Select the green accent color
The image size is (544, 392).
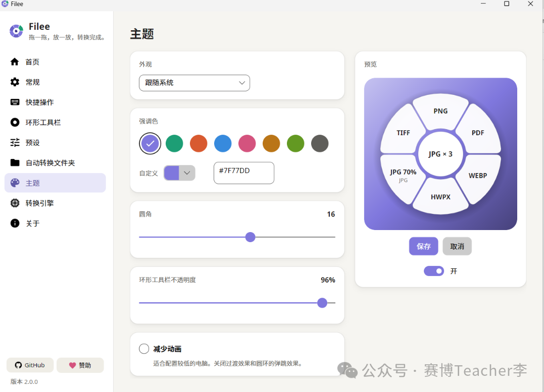click(x=174, y=143)
